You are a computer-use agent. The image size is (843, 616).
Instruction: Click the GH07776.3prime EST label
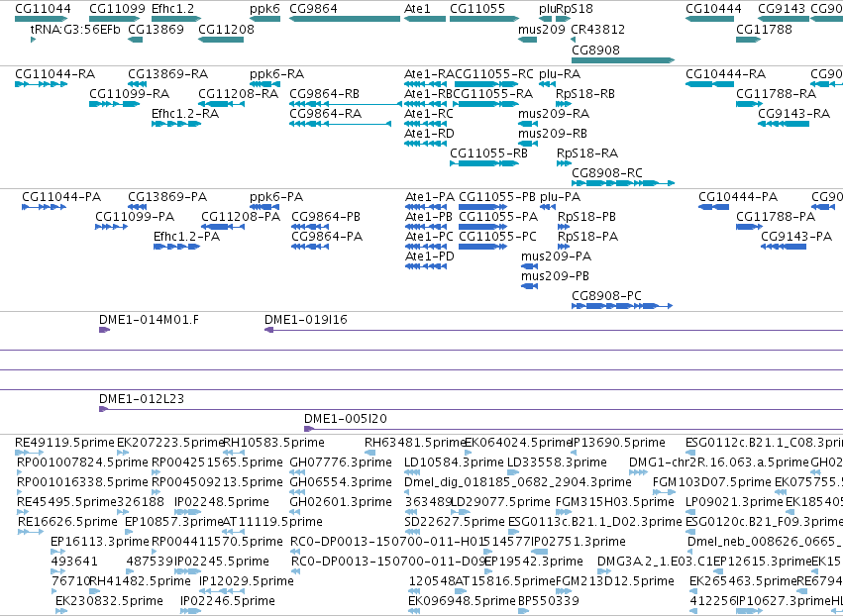pyautogui.click(x=341, y=462)
